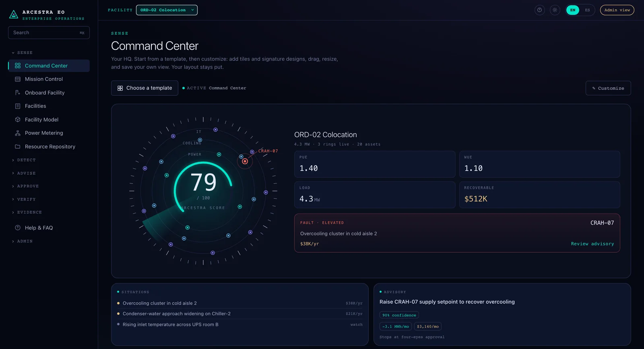Collapse the SENSE sidebar section
This screenshot has height=349, width=644.
(x=22, y=53)
